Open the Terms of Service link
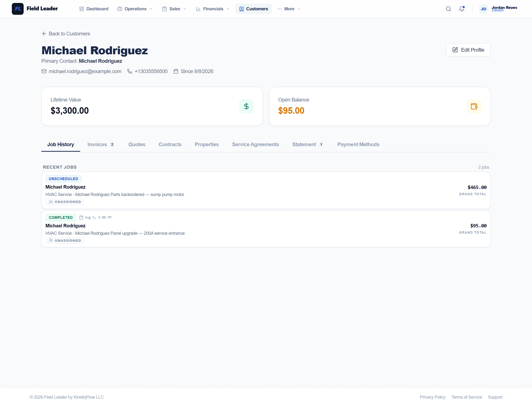 (x=467, y=397)
